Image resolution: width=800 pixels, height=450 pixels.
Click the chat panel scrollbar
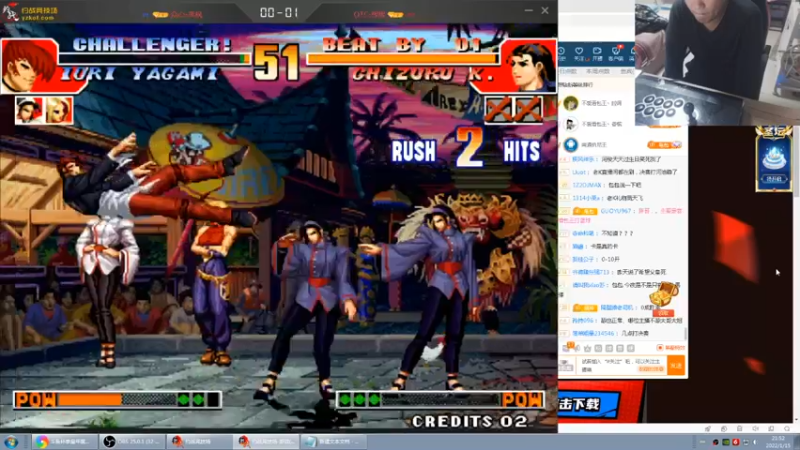click(686, 334)
